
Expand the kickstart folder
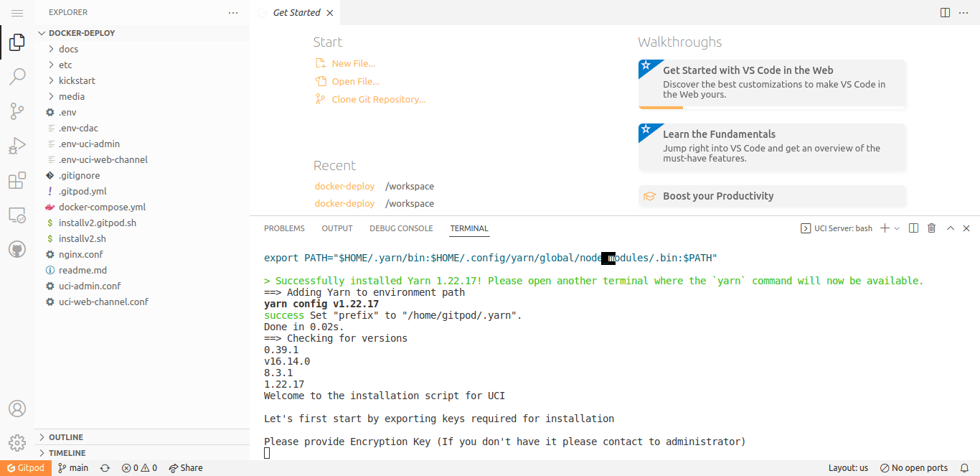(142, 80)
